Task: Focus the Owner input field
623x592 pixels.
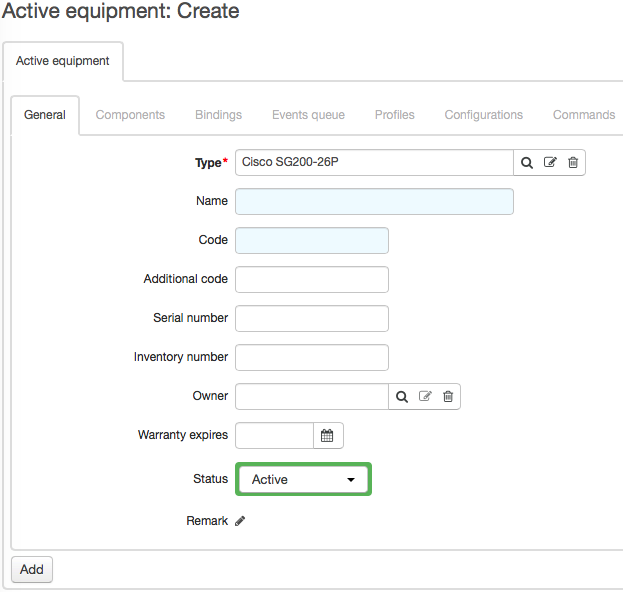Action: tap(312, 397)
